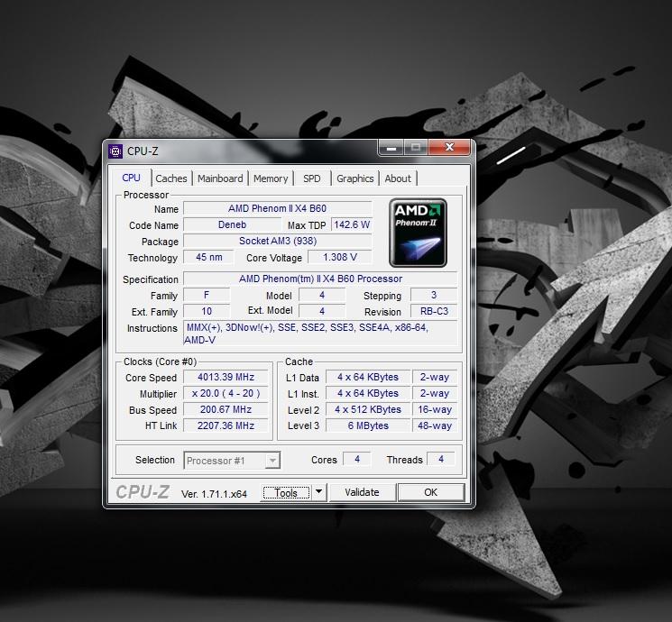This screenshot has width=672, height=622.
Task: Click the HT Link value 2207.36 MHz
Action: [226, 425]
